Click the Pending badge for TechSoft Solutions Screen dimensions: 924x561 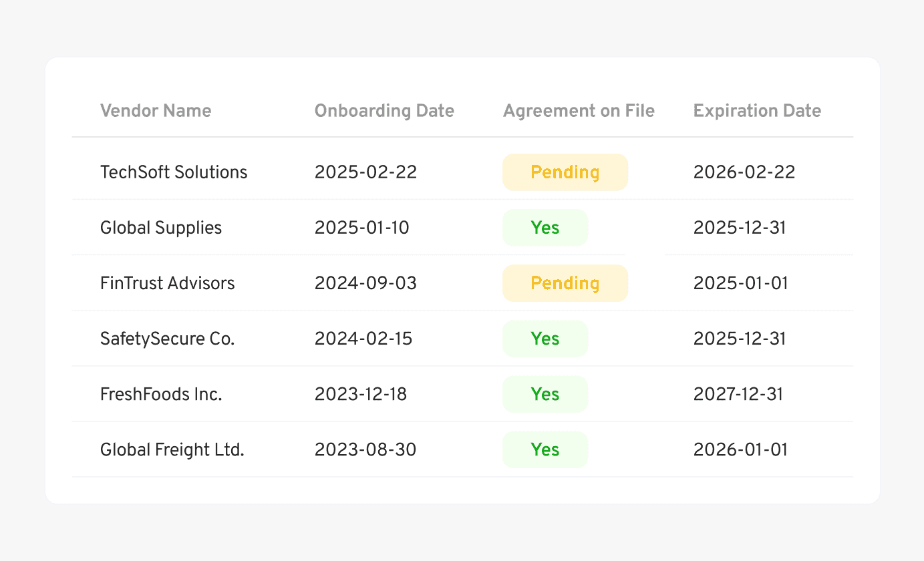coord(565,172)
